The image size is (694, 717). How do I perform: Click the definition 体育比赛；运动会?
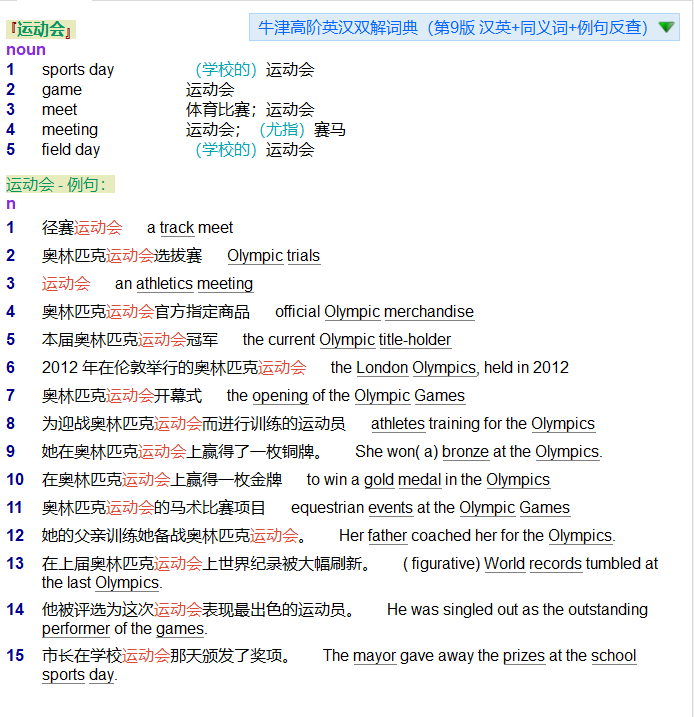pos(250,110)
